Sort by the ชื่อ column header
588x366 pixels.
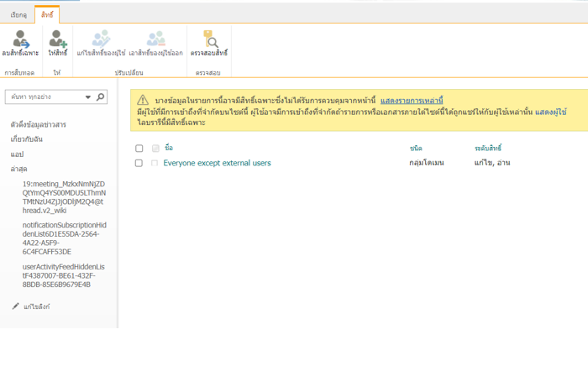pyautogui.click(x=169, y=149)
